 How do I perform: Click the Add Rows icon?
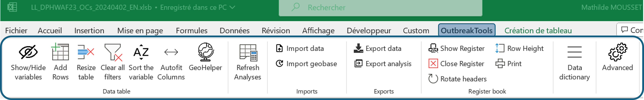(x=60, y=52)
